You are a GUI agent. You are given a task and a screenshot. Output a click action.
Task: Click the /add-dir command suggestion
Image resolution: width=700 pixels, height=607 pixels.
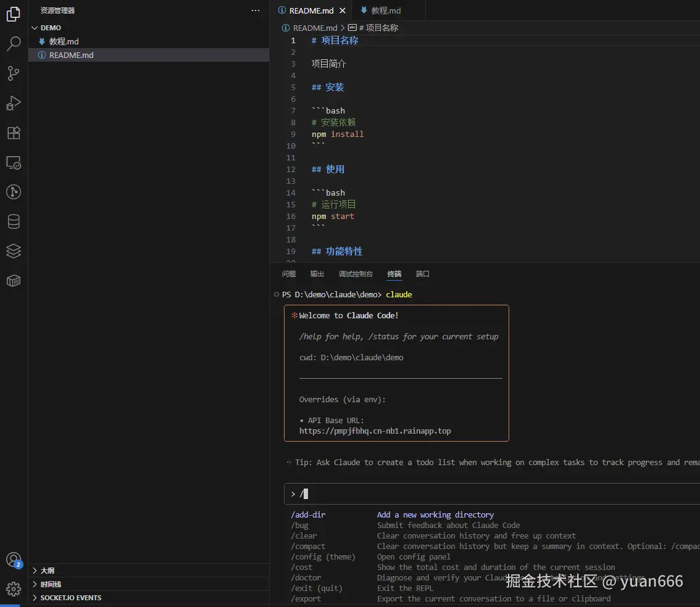click(308, 514)
